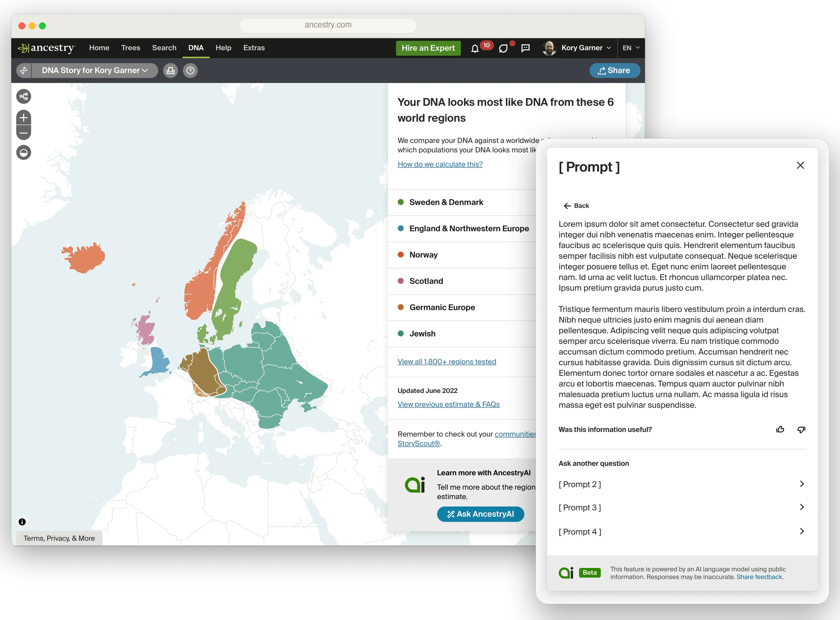
Task: Open Prompt 2 question chevron
Action: coord(802,484)
